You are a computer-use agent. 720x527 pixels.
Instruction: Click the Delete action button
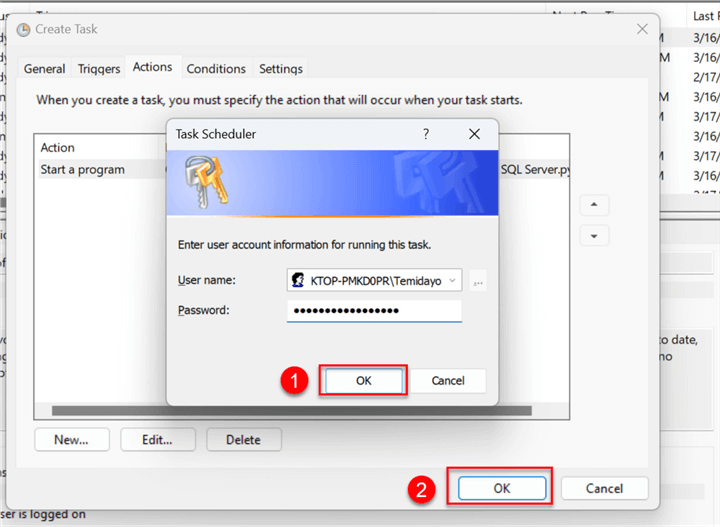pyautogui.click(x=243, y=440)
